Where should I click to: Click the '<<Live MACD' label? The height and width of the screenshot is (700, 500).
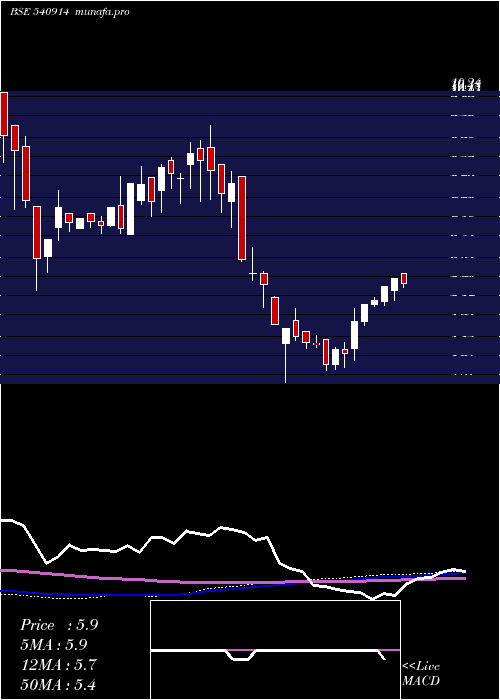pyautogui.click(x=421, y=674)
